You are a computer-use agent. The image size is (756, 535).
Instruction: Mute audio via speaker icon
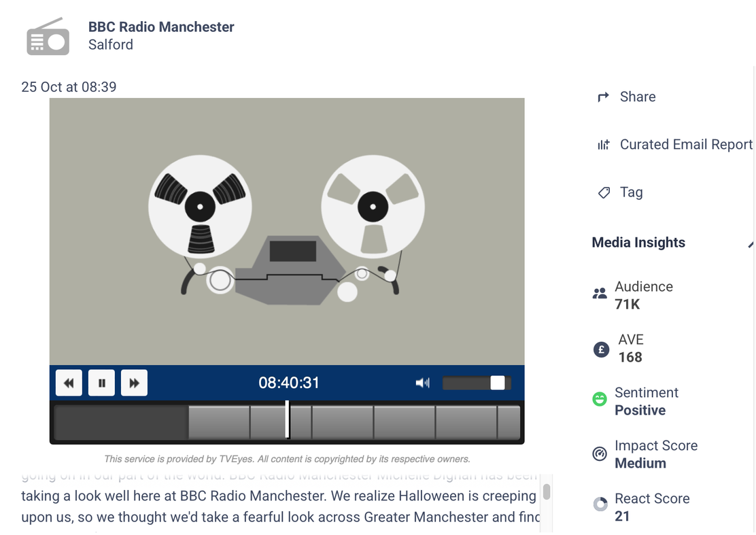[422, 383]
